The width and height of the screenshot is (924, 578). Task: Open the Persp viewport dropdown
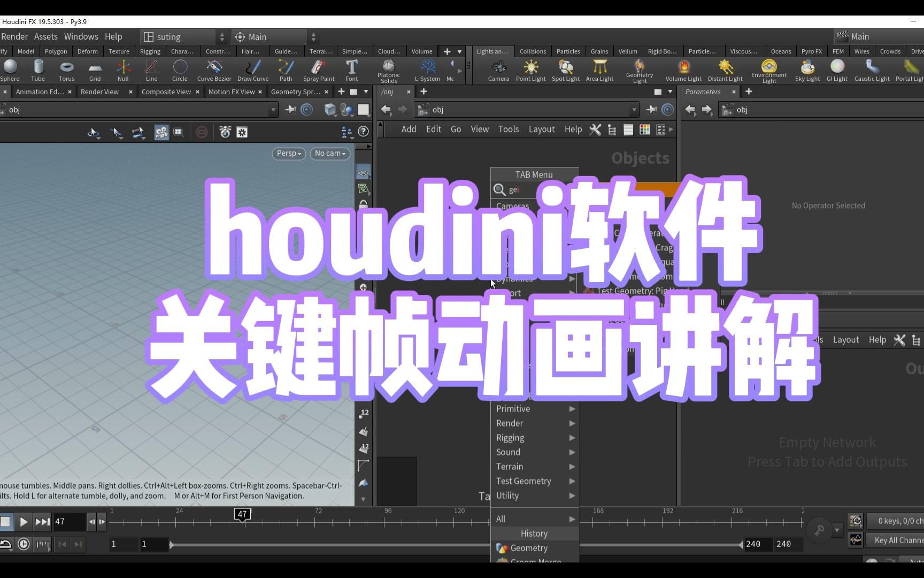tap(289, 153)
